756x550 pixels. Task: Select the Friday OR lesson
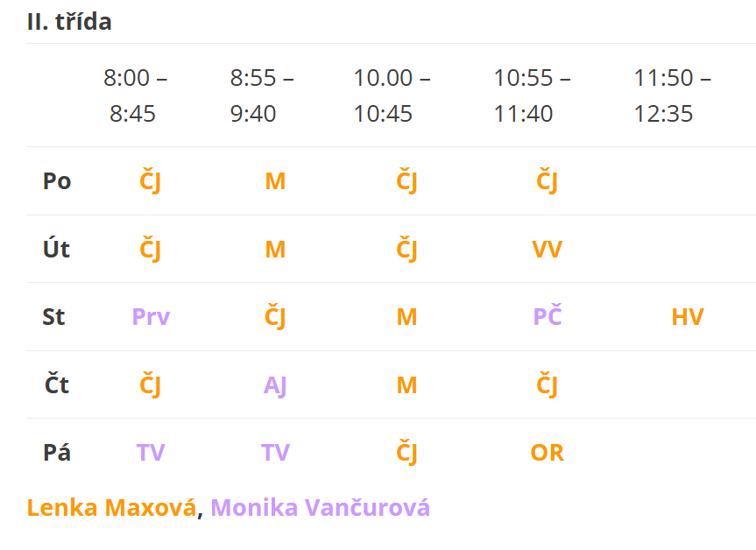547,453
